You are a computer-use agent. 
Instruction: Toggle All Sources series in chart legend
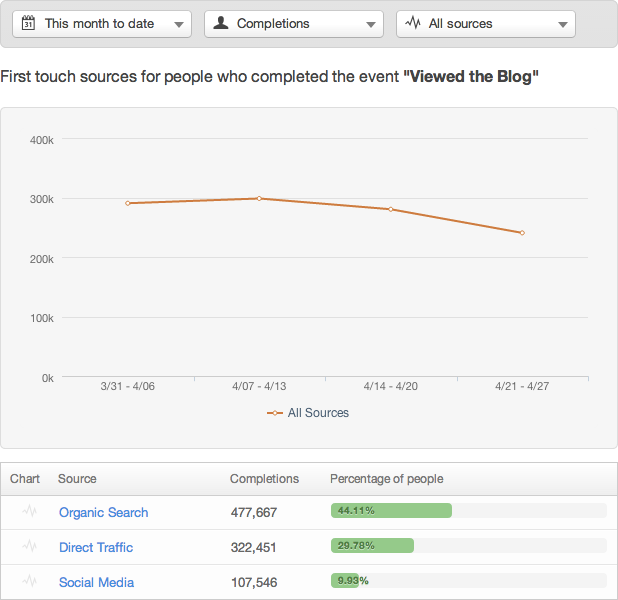click(x=308, y=413)
